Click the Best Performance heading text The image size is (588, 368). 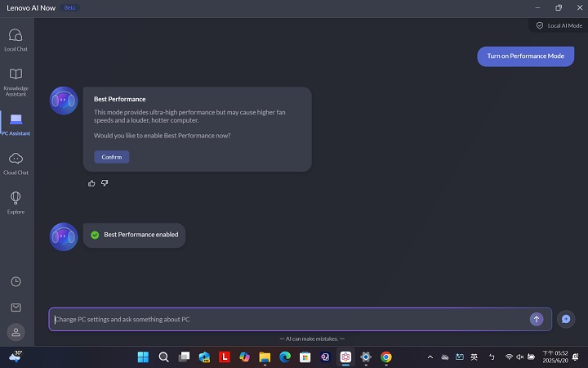119,99
